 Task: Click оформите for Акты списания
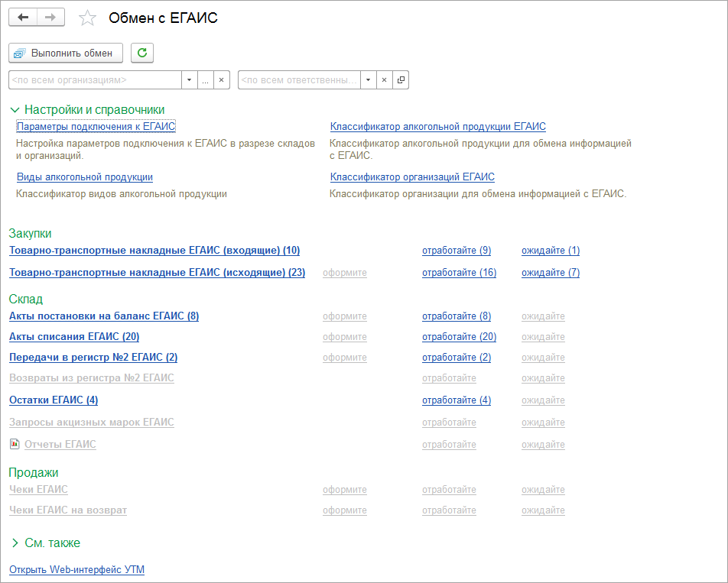[344, 337]
